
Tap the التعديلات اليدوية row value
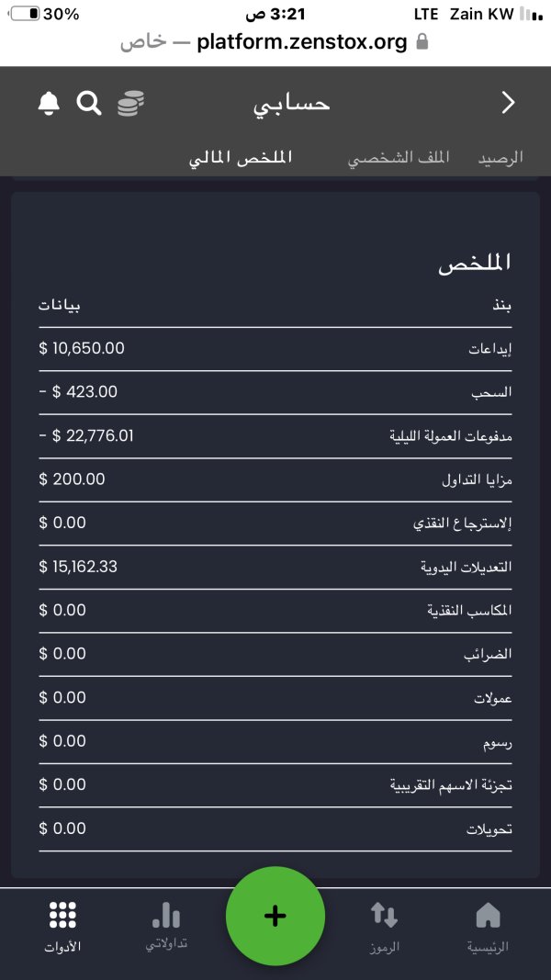pos(78,567)
